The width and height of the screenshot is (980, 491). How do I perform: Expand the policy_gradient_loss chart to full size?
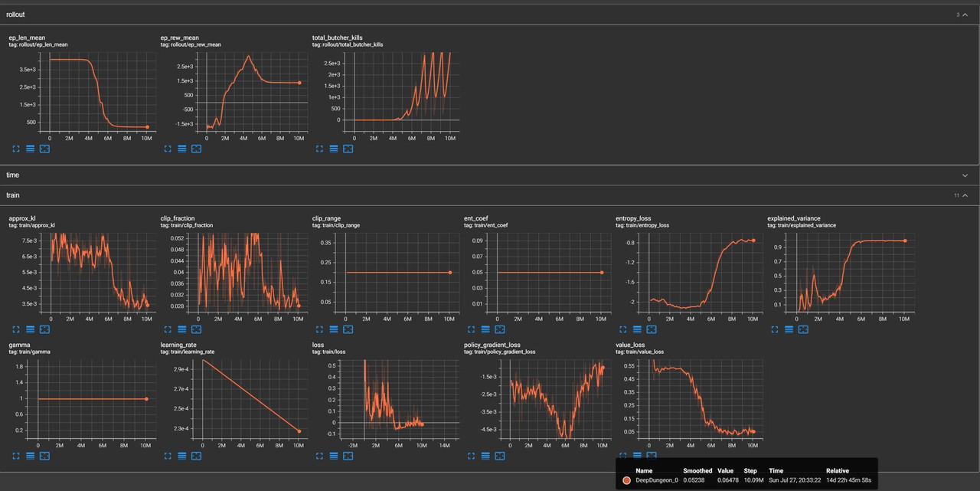[471, 456]
